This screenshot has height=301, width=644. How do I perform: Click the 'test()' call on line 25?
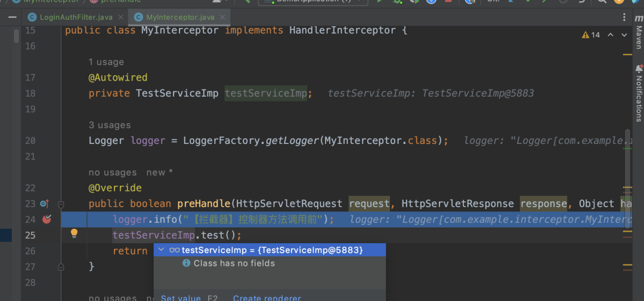coord(218,235)
